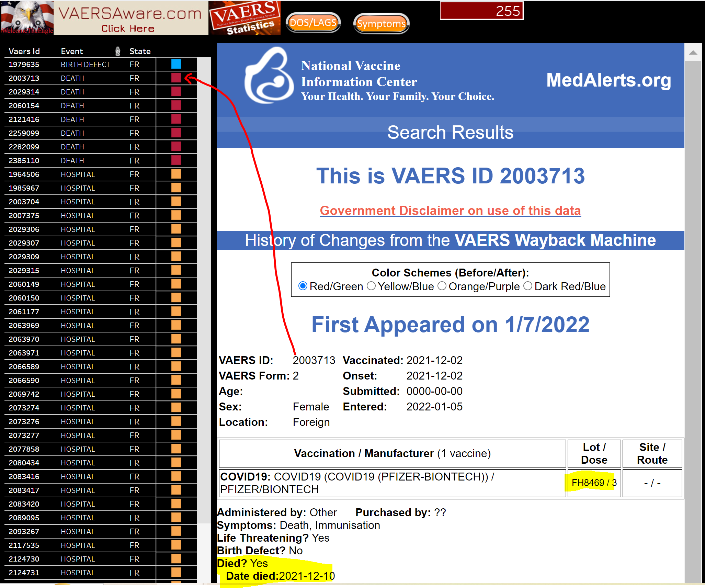This screenshot has width=705, height=588.
Task: Select Vaers Id 2061177
Action: pyautogui.click(x=24, y=312)
